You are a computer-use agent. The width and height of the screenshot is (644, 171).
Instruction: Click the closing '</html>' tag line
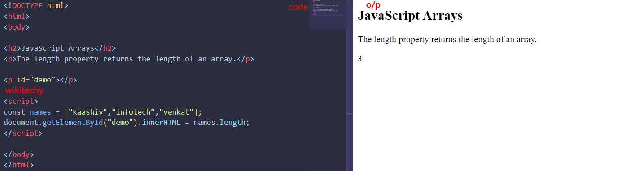(x=19, y=165)
